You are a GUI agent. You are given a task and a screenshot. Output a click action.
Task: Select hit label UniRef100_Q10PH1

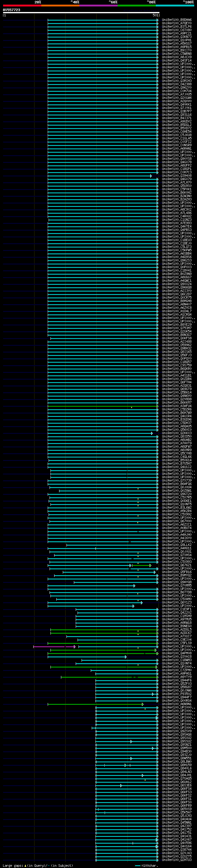tap(177, 40)
